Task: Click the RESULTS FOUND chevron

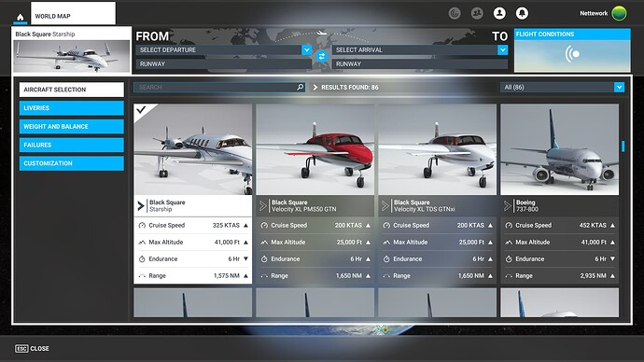Action: pyautogui.click(x=315, y=88)
